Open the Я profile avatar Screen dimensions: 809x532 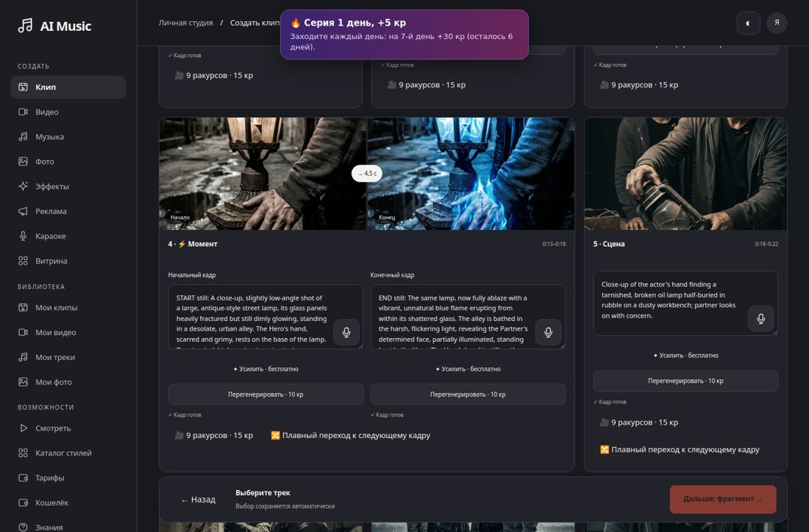click(x=777, y=24)
